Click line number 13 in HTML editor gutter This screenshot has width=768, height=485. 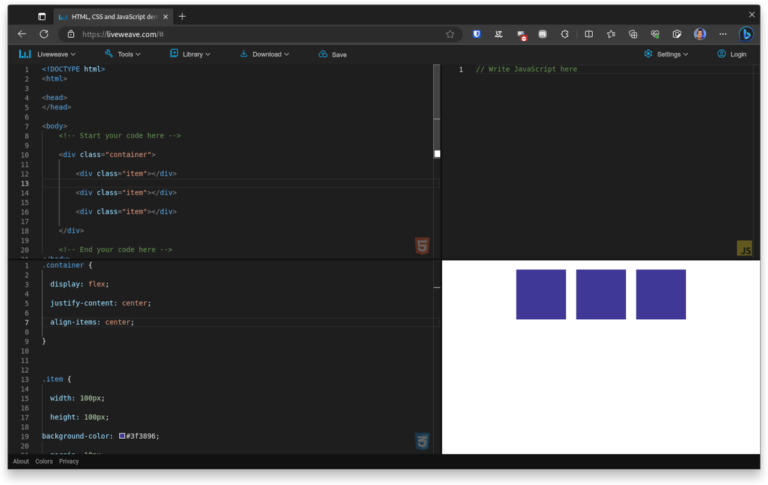coord(24,184)
